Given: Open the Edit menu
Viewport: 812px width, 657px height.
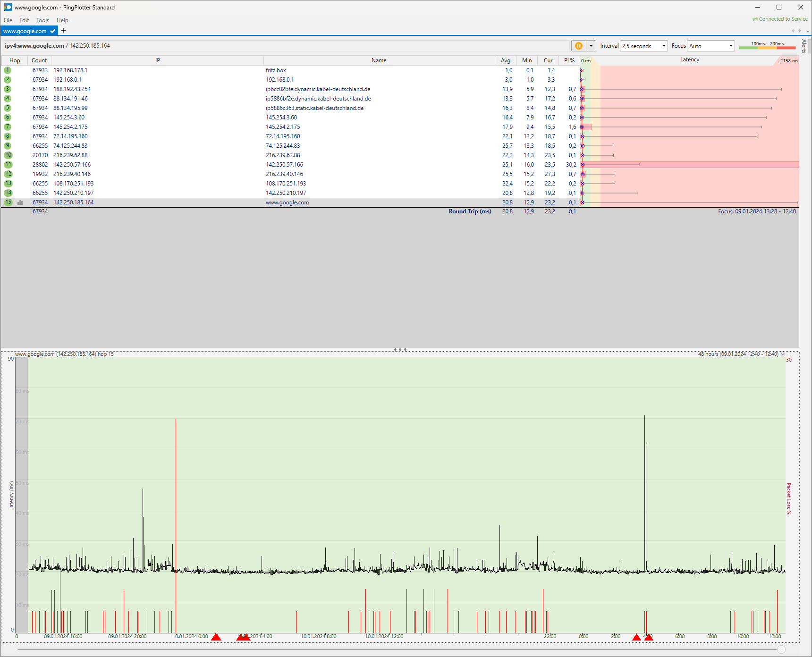Looking at the screenshot, I should click(24, 20).
